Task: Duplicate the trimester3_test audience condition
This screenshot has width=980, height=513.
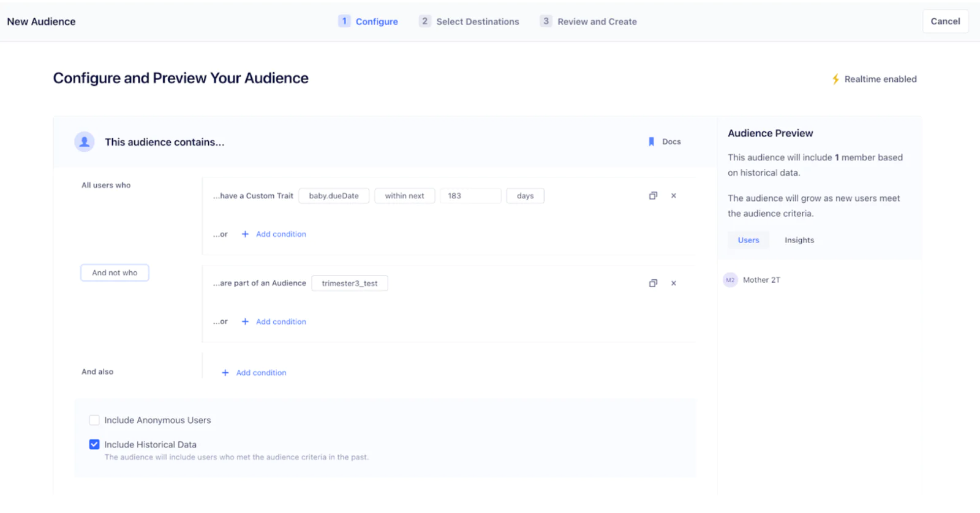Action: 653,283
